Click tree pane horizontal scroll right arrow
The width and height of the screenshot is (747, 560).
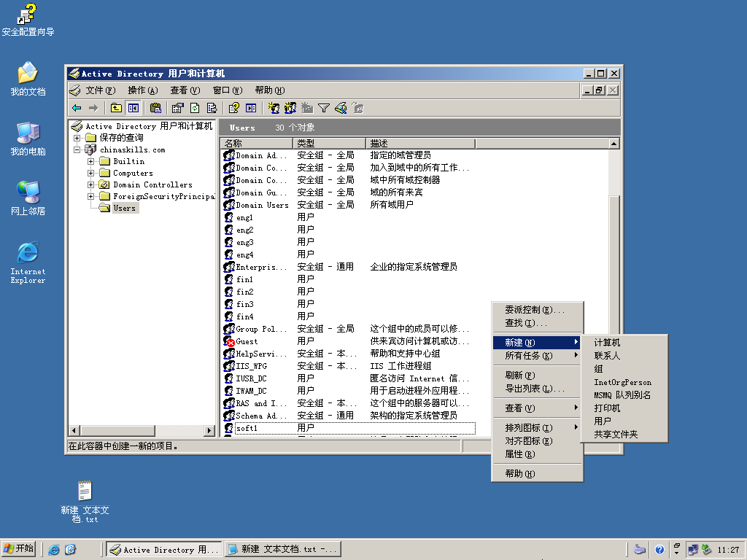coord(209,430)
